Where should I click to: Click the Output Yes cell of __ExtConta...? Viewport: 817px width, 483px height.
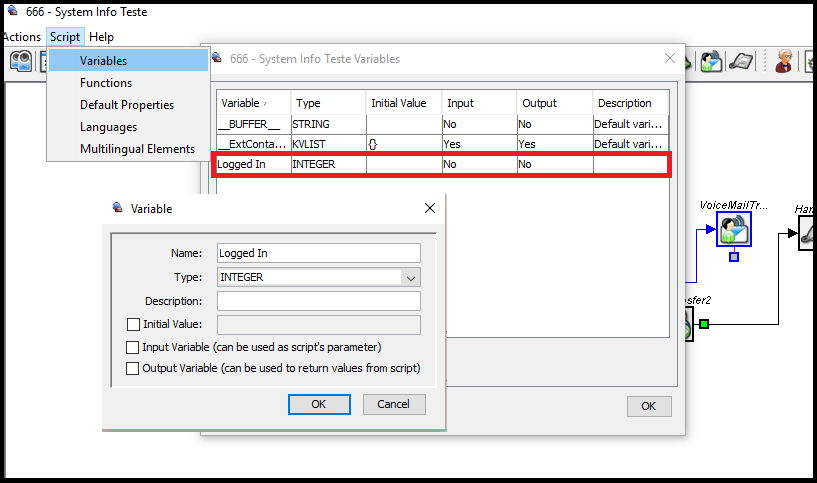click(555, 144)
